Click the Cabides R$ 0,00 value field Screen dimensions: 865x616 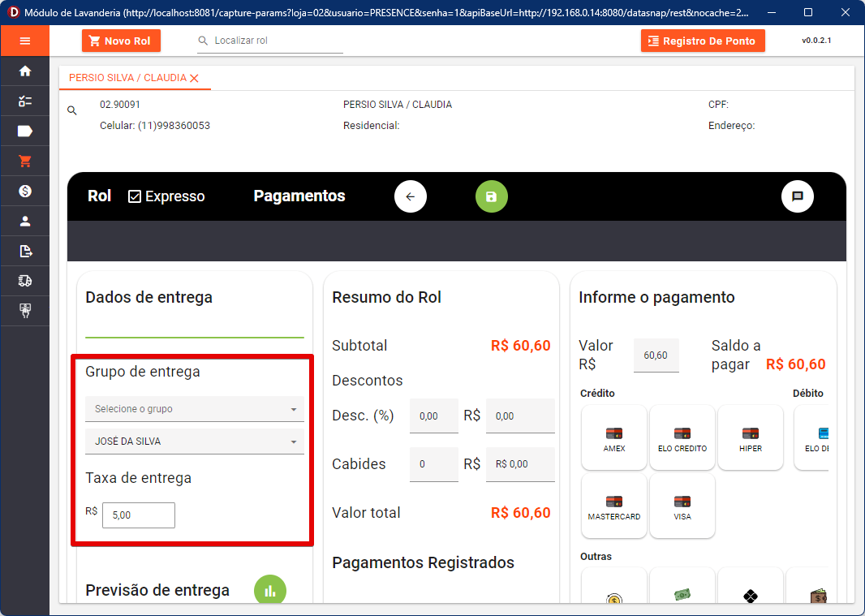coord(520,464)
